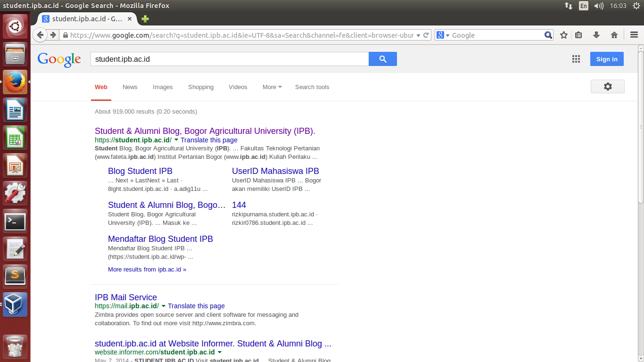
Task: Click More results from ipb.ac.id
Action: (x=147, y=270)
